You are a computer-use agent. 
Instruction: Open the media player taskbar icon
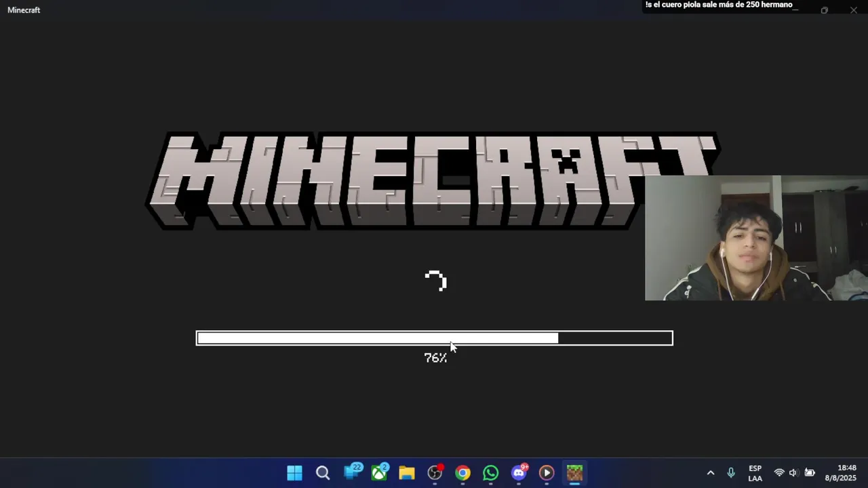547,472
